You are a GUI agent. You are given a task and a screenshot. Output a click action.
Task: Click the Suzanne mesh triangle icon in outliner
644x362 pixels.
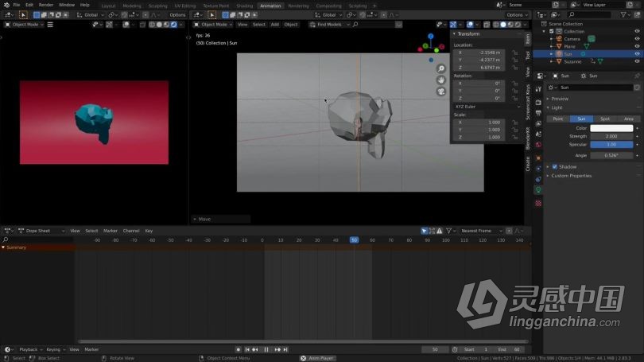point(559,61)
